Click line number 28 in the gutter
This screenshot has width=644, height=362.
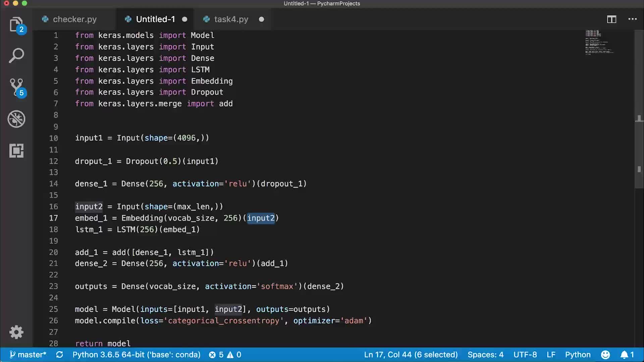(x=54, y=344)
